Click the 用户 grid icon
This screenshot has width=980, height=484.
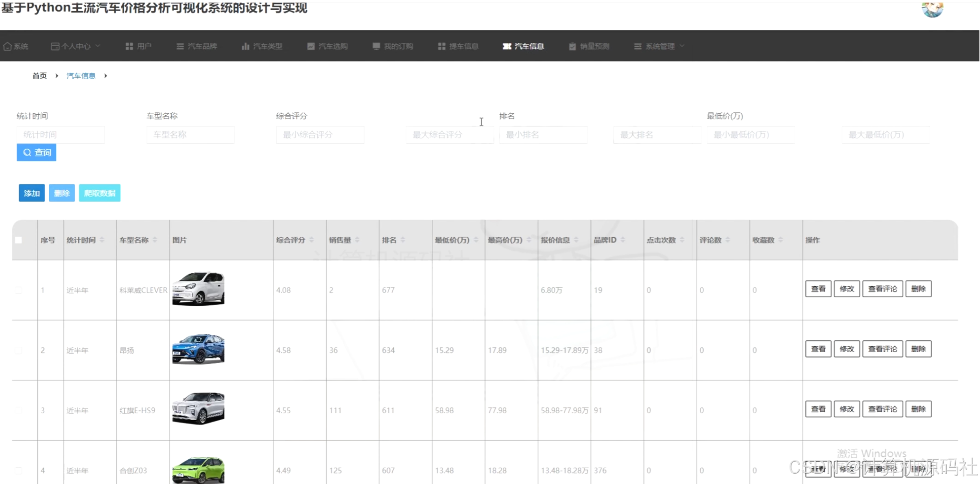pos(129,46)
